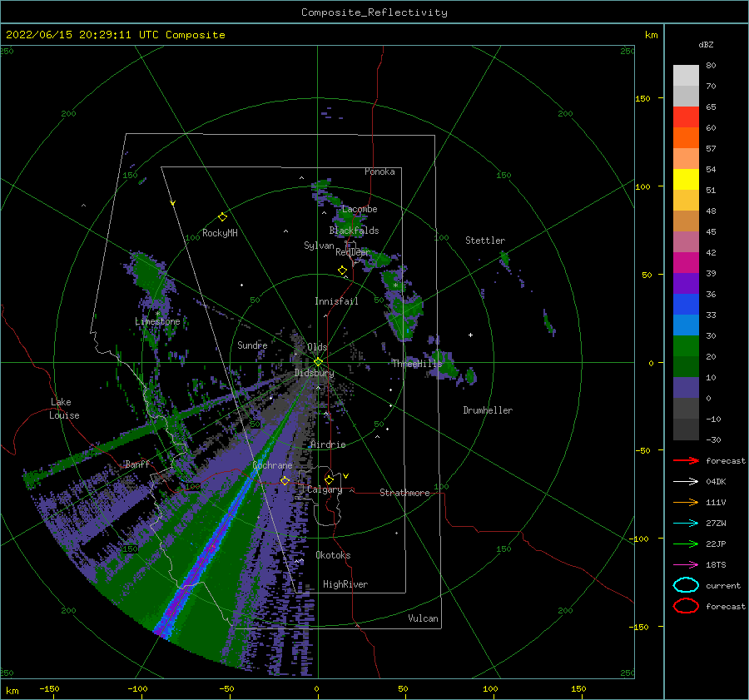Screen dimensions: 749x700
Task: Click the current legend label
Action: [723, 586]
